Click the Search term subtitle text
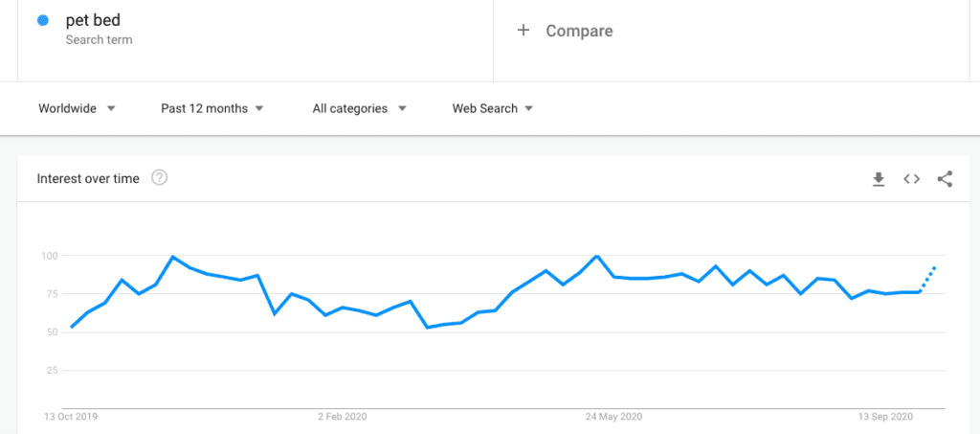Image resolution: width=980 pixels, height=434 pixels. click(x=99, y=40)
